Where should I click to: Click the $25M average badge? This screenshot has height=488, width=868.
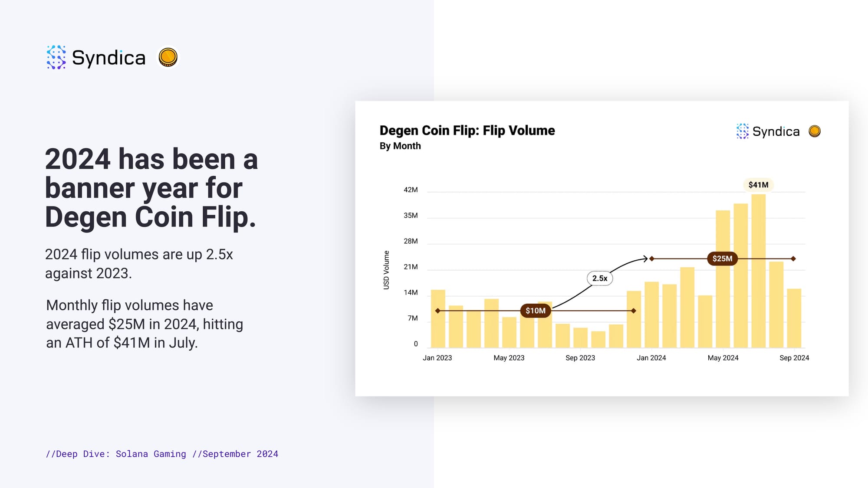[x=722, y=259]
